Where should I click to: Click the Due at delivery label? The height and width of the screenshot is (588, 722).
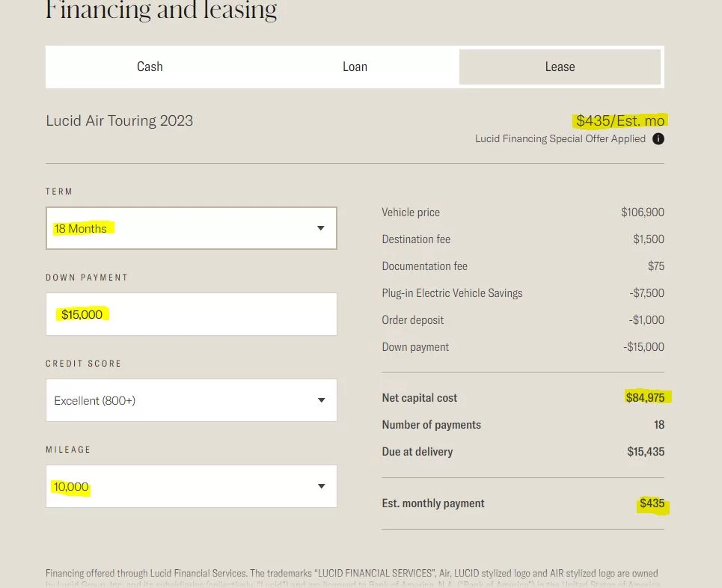pos(417,452)
